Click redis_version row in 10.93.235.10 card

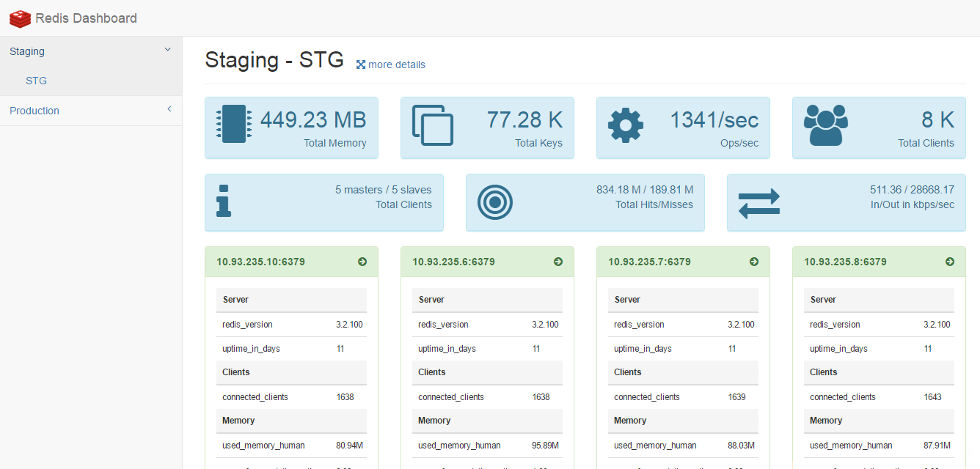[291, 325]
